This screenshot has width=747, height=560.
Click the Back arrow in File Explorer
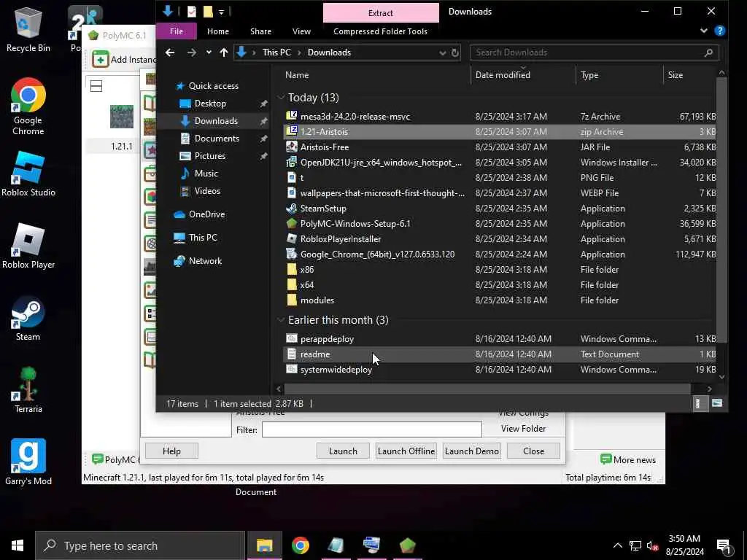pos(170,52)
